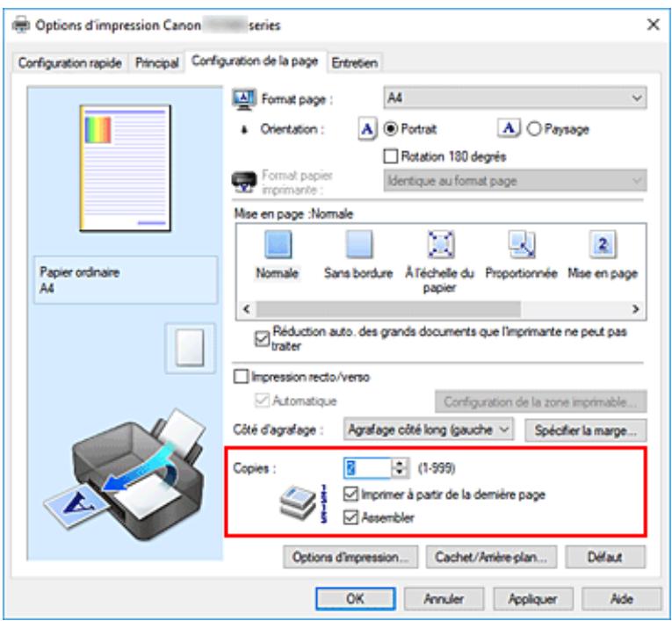The height and width of the screenshot is (621, 672).
Task: Toggle the Automatique checkbox
Action: tap(262, 401)
